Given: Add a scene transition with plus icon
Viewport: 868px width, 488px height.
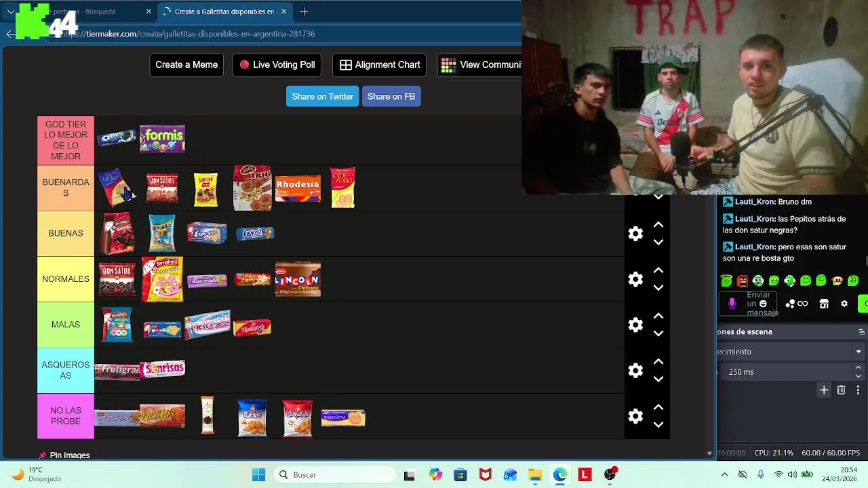Looking at the screenshot, I should [x=824, y=390].
